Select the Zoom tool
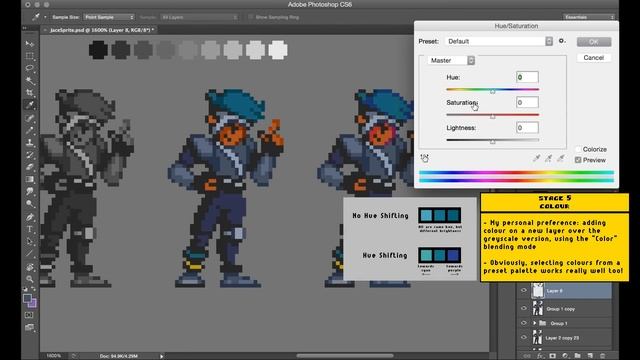The width and height of the screenshot is (640, 360). pos(30,279)
